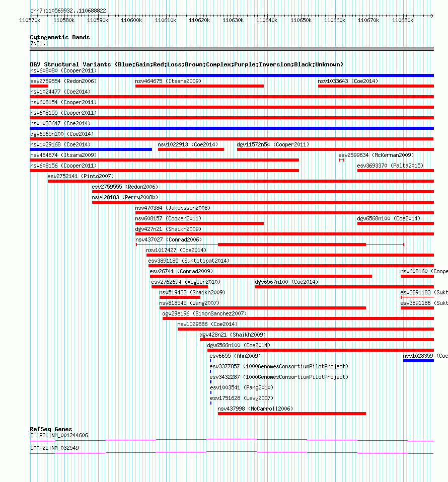Open nsv1017427 (Coe2014) variant
The image size is (448, 482).
[x=176, y=250]
